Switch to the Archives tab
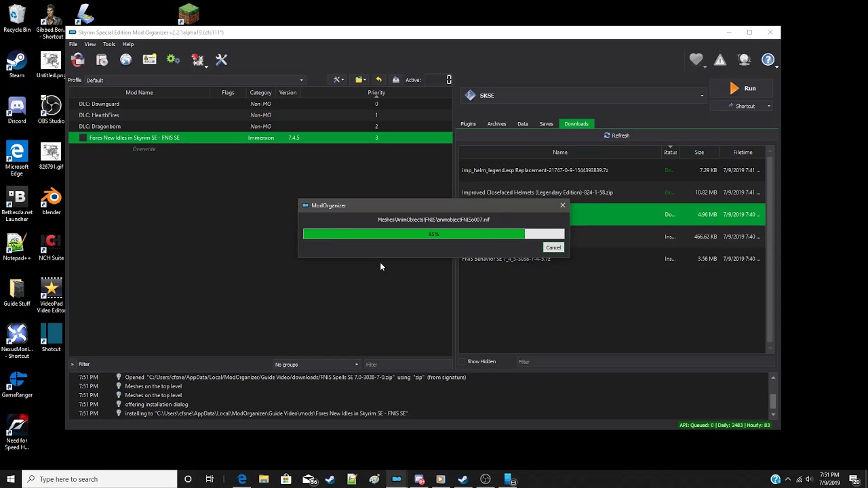The height and width of the screenshot is (488, 868). [x=496, y=124]
